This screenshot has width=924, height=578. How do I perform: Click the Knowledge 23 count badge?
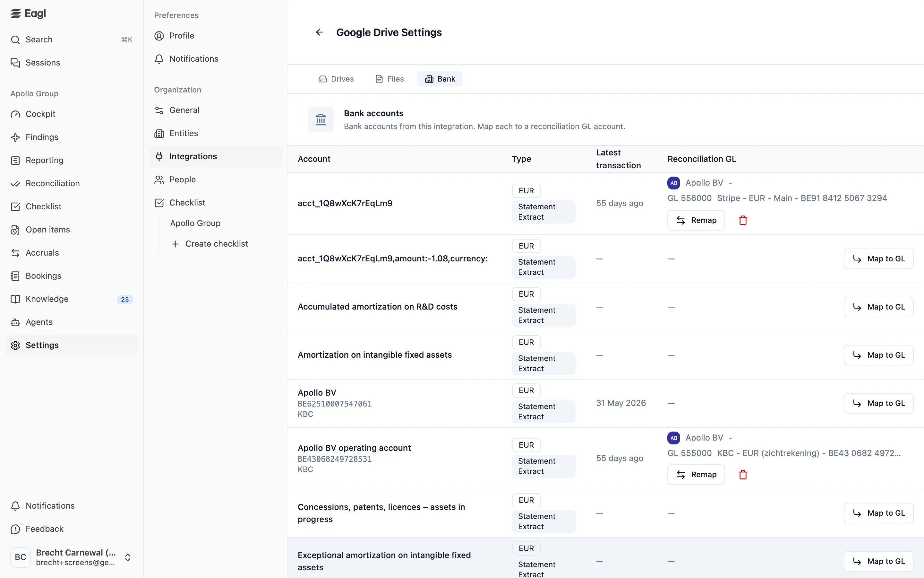[125, 299]
